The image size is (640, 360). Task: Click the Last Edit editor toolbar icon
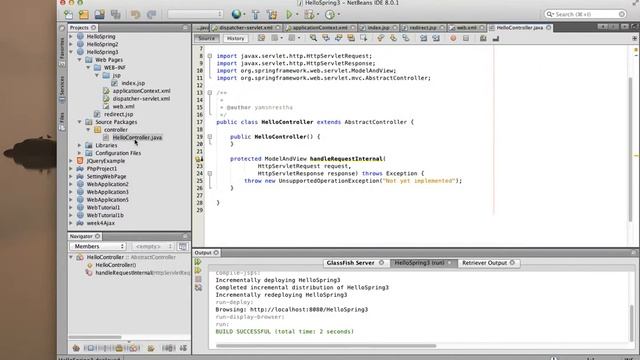pyautogui.click(x=261, y=38)
